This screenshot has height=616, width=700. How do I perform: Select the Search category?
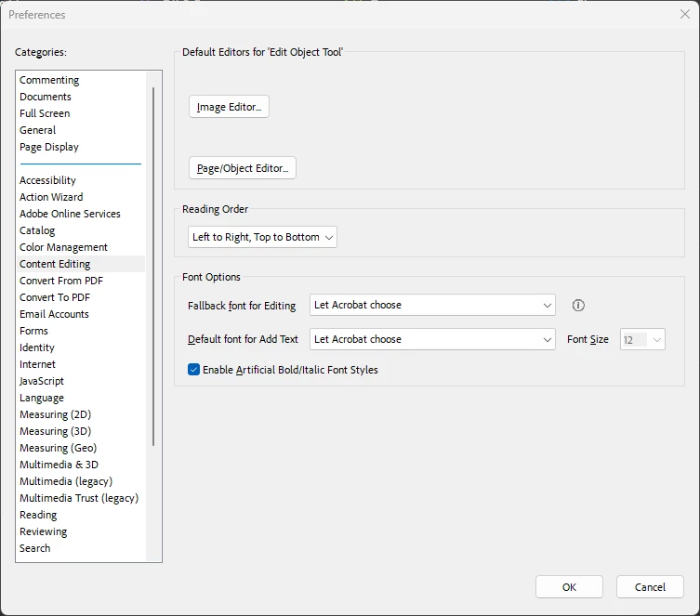(81, 549)
